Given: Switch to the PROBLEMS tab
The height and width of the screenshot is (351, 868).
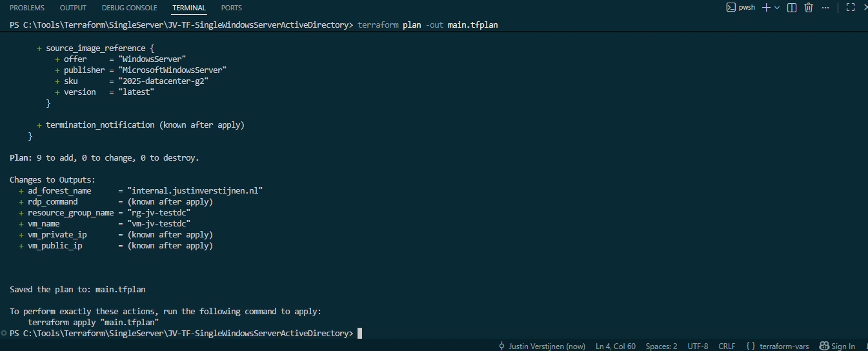Looking at the screenshot, I should click(x=27, y=8).
